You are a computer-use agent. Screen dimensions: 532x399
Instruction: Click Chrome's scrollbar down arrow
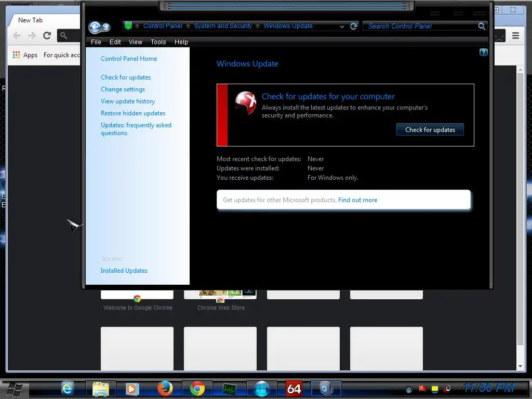tap(520, 366)
